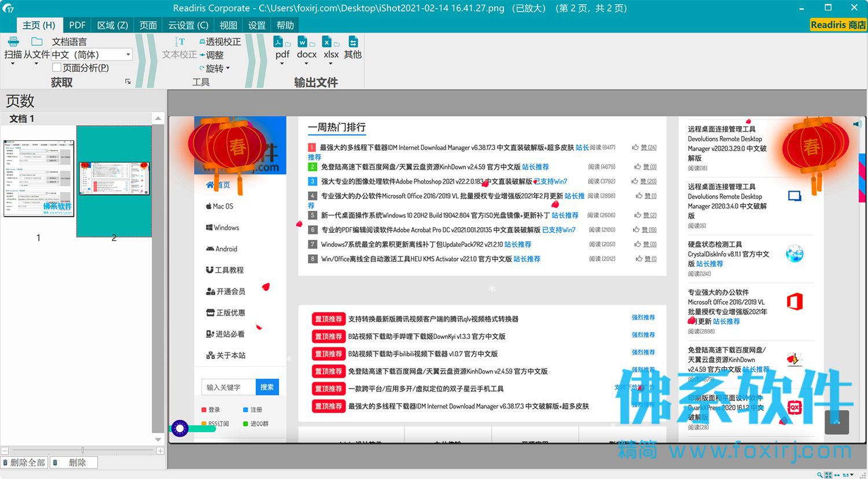Expand the pdf output options arrow
This screenshot has width=868, height=479.
click(282, 63)
